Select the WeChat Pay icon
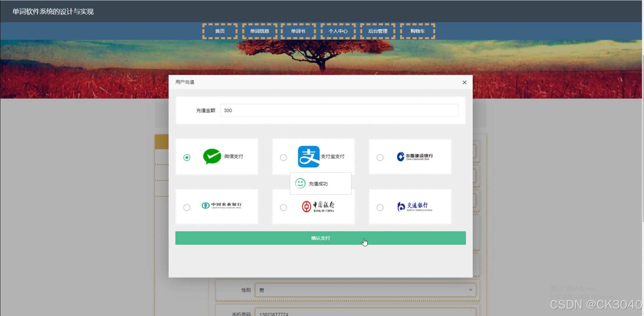This screenshot has height=316, width=644. click(x=212, y=156)
